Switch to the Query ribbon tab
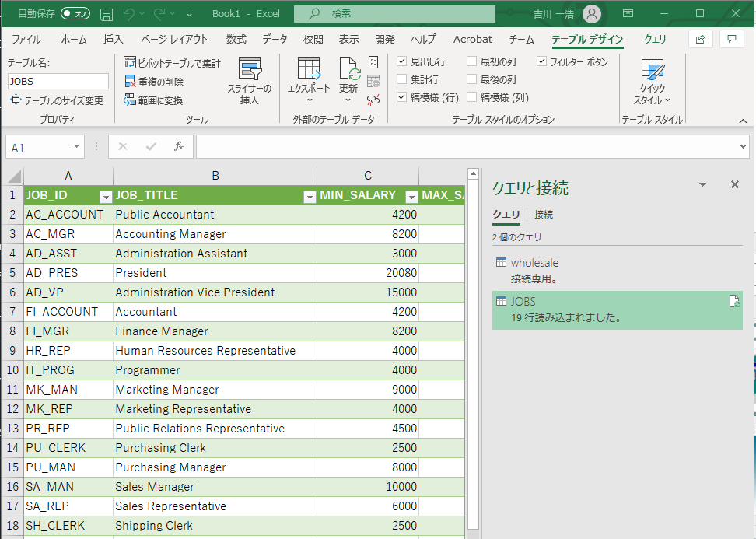The width and height of the screenshot is (756, 539). click(x=655, y=39)
